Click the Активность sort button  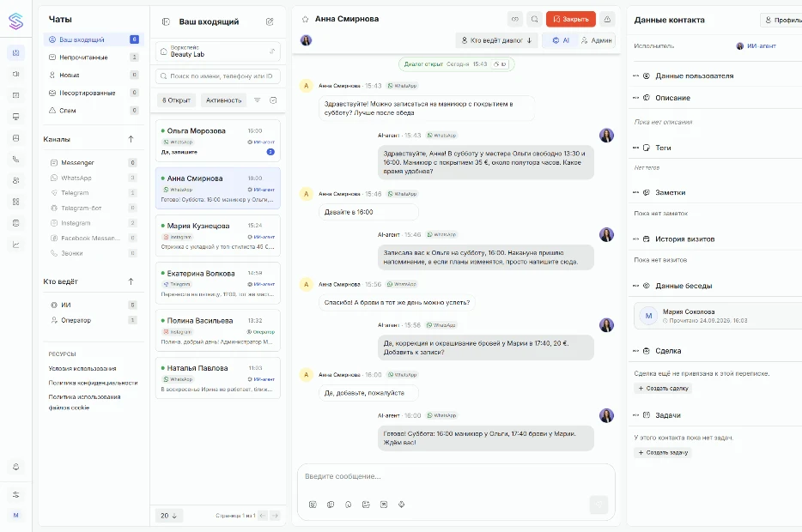223,100
